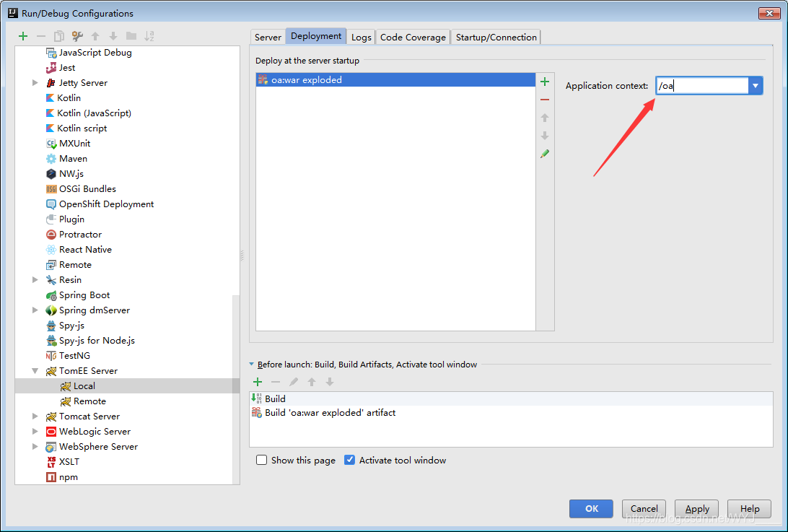Switch to the Server tab
This screenshot has width=788, height=532.
(268, 38)
